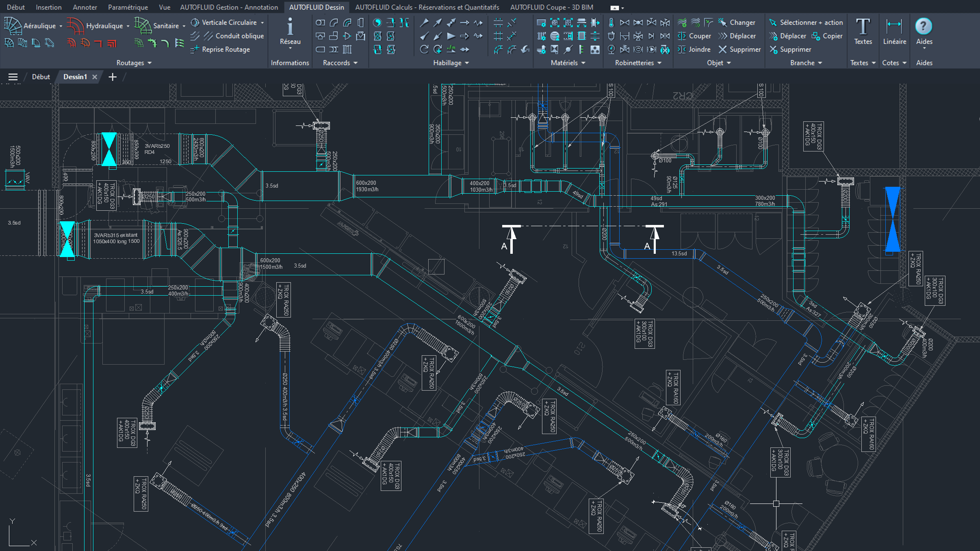
Task: Click the Linéaire dimension icon
Action: tap(894, 26)
